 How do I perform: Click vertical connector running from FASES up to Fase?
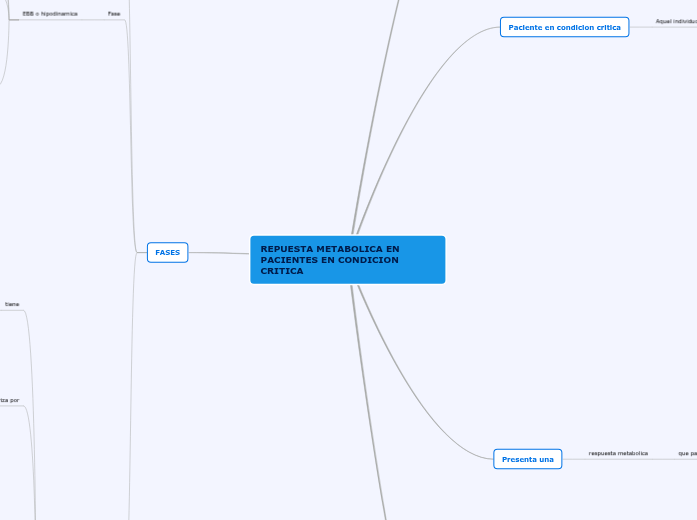[x=130, y=130]
